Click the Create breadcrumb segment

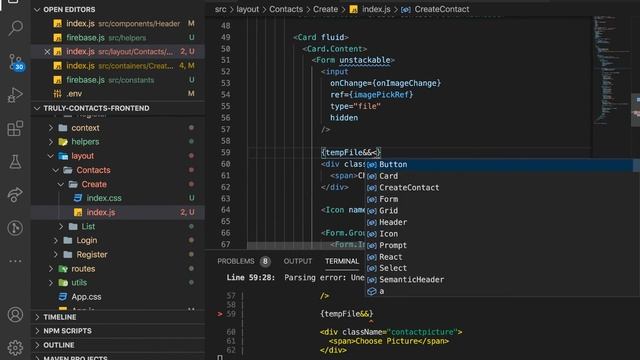325,9
